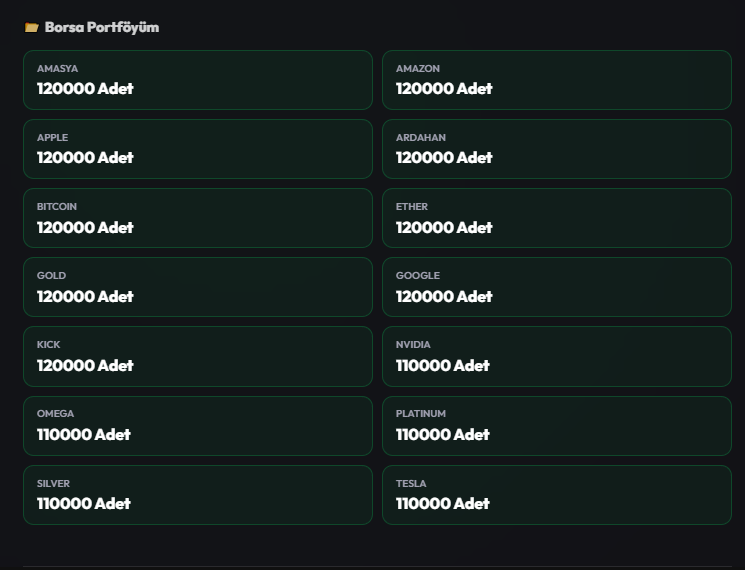Select the PLATINUM holding card
745x570 pixels.
click(557, 426)
